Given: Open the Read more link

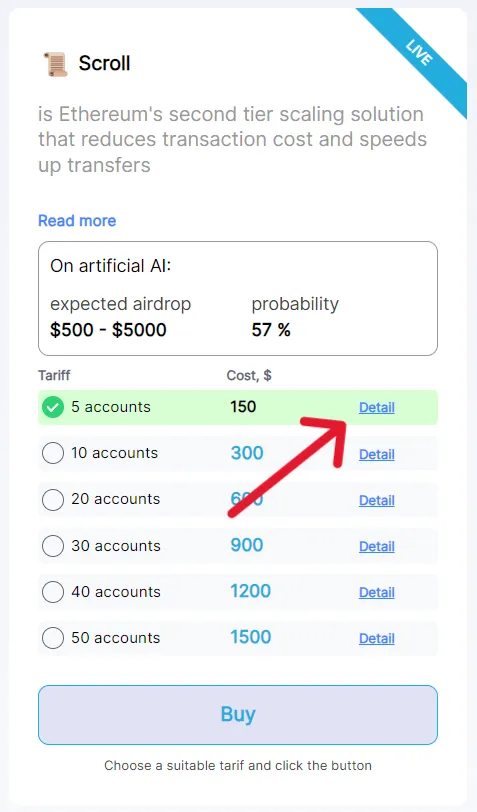Looking at the screenshot, I should 77,221.
